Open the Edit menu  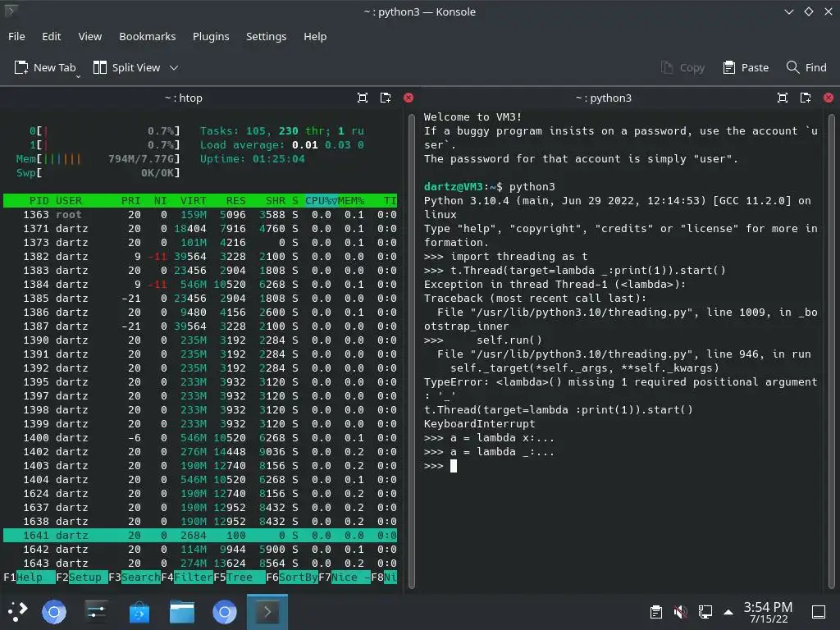click(52, 36)
